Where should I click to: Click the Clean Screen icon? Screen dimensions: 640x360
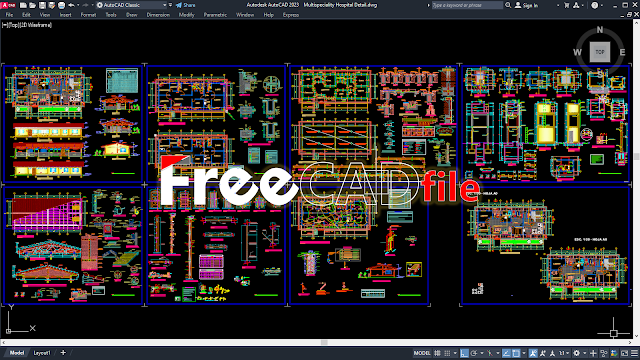click(x=624, y=353)
